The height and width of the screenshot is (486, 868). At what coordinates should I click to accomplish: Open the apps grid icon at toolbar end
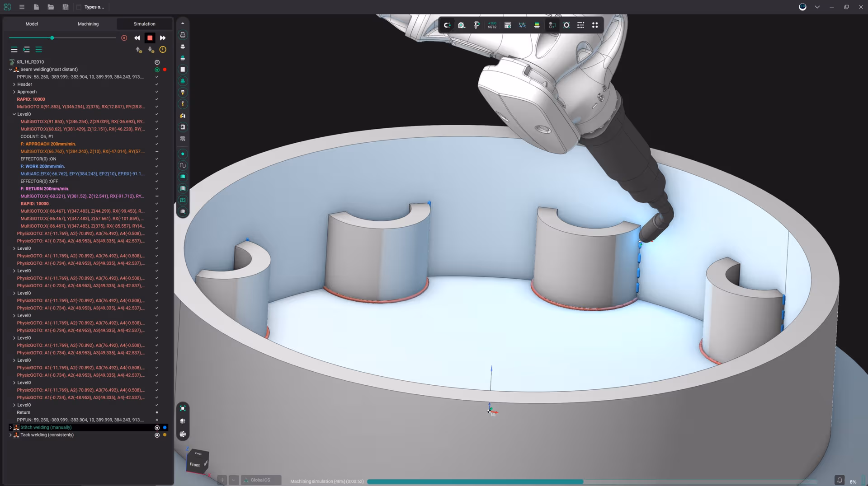click(x=595, y=25)
